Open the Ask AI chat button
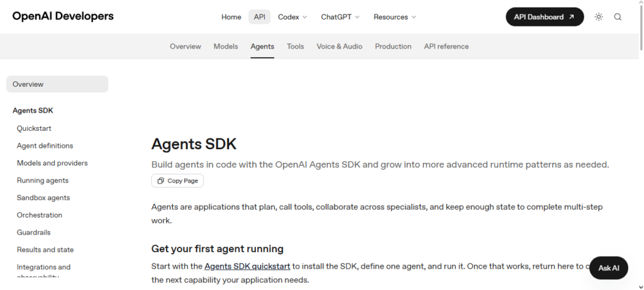Image resolution: width=644 pixels, height=290 pixels. (608, 268)
